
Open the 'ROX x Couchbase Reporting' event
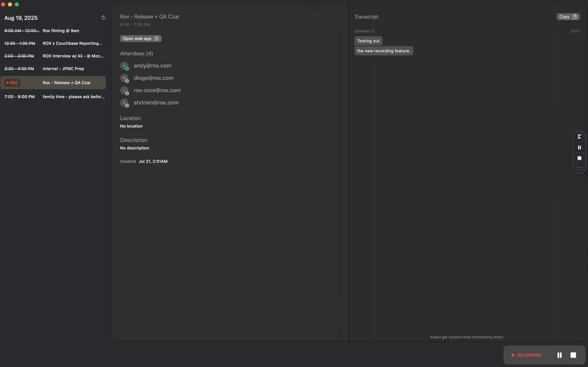(72, 43)
